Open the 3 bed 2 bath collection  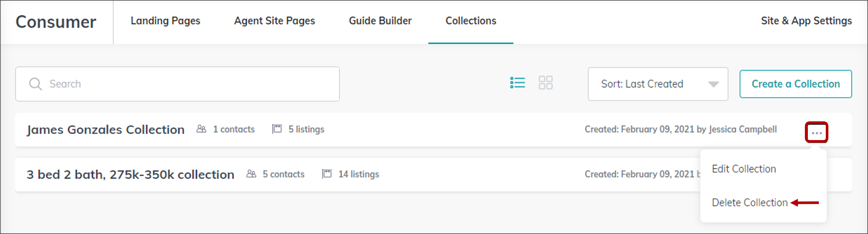point(131,174)
